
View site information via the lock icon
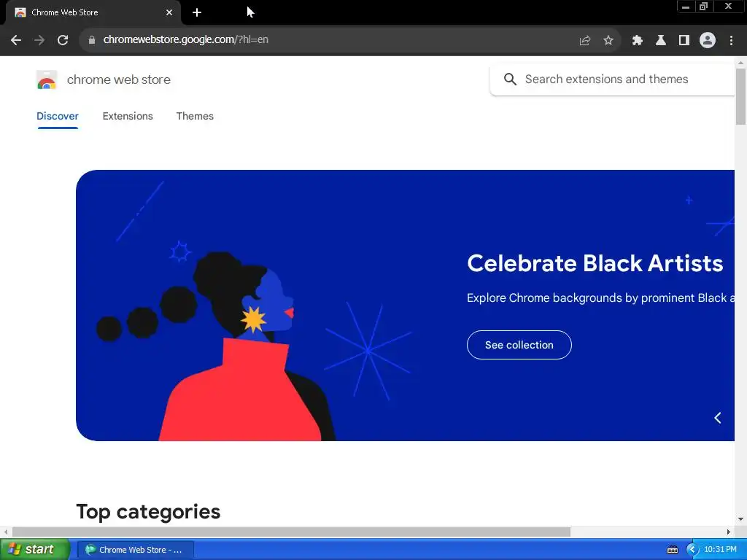(x=92, y=40)
